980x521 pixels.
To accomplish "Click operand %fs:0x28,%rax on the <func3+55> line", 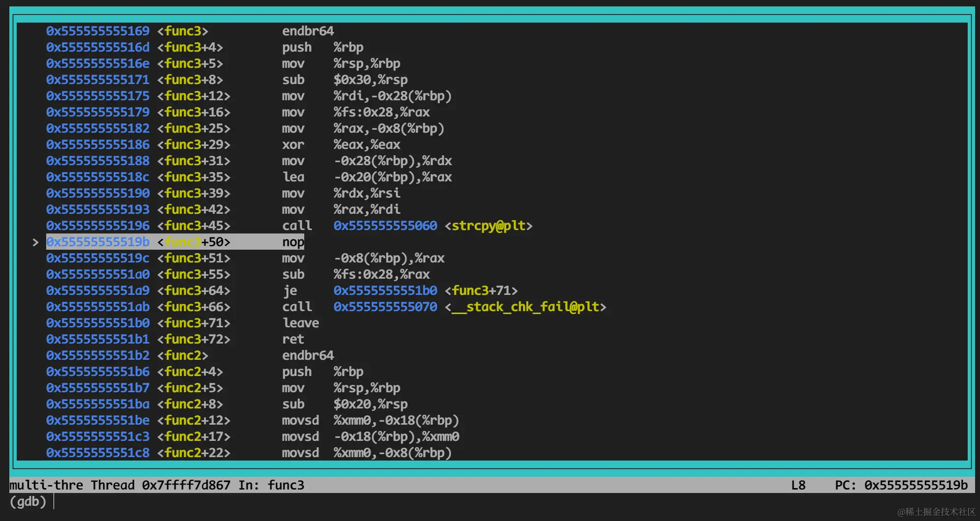I will tap(381, 274).
